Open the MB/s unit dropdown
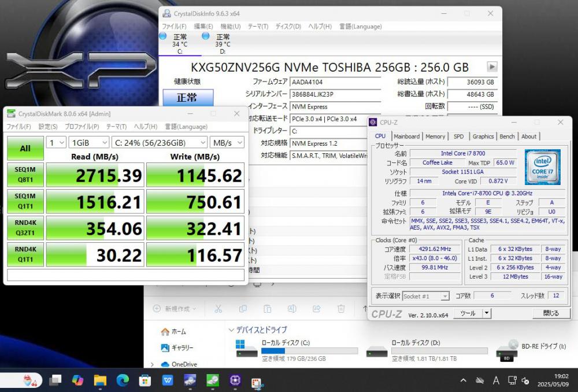Viewport: 578px width, 392px height. tap(227, 143)
